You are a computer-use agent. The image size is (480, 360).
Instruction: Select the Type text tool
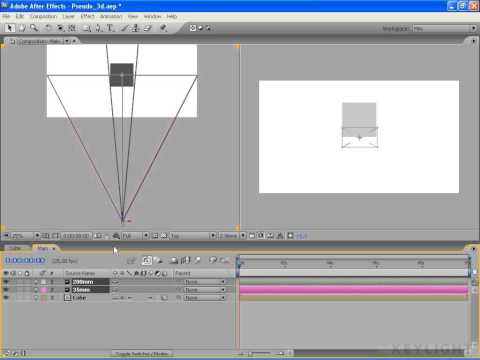110,28
